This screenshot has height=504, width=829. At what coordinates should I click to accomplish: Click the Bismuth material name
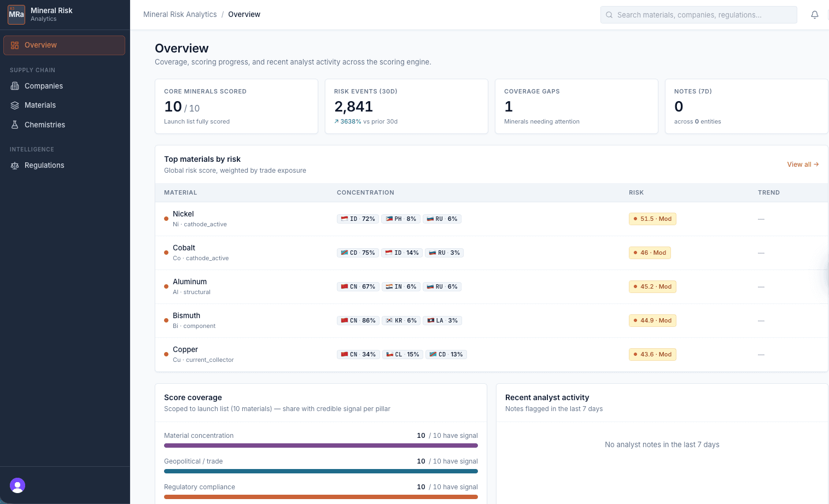pos(186,315)
